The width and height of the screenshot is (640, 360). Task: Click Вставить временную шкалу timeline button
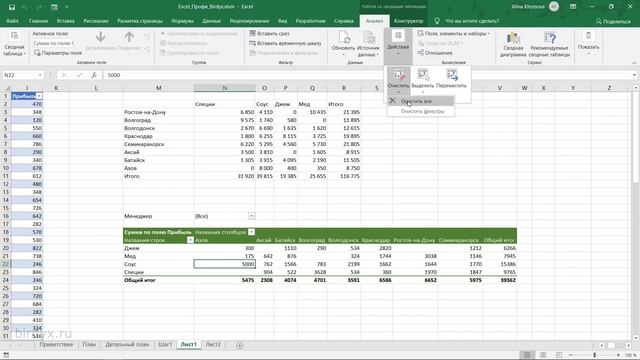[285, 43]
